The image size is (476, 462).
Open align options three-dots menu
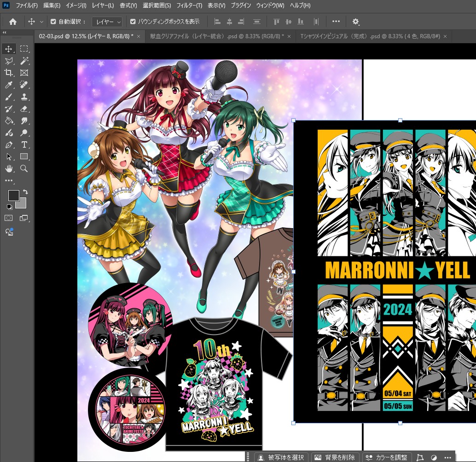tap(336, 22)
